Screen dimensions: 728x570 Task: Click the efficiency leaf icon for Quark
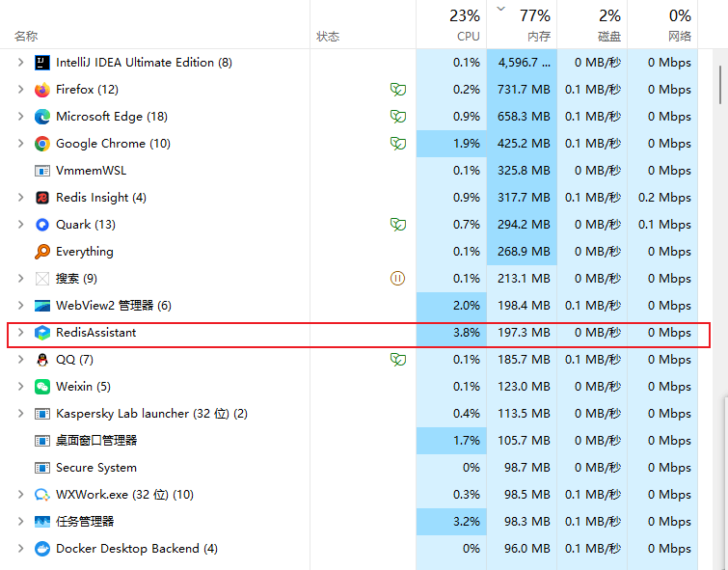(398, 225)
